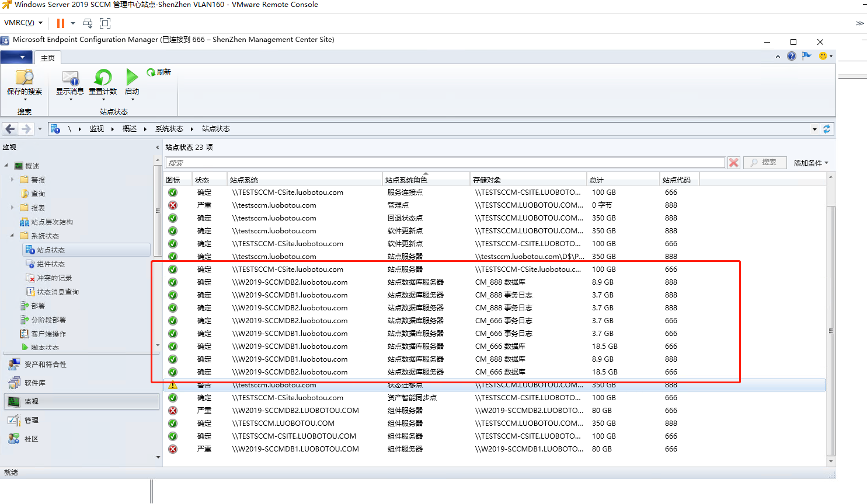This screenshot has width=867, height=504.
Task: Click VMRC send Ctrl+Alt+Del icon
Action: [88, 23]
